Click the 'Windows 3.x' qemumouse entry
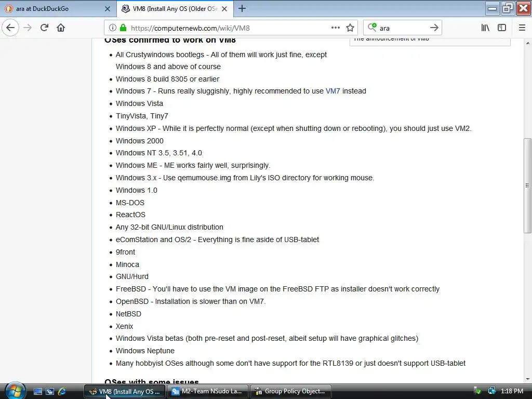The width and height of the screenshot is (532, 399). pyautogui.click(x=245, y=178)
